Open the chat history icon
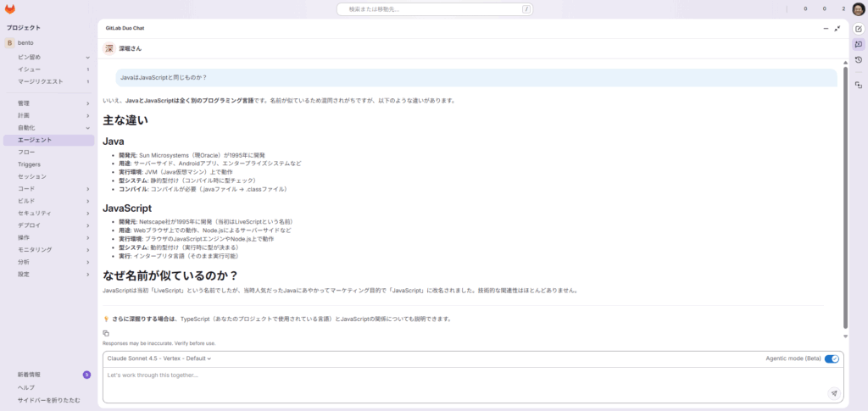Image resolution: width=868 pixels, height=411 pixels. click(x=858, y=60)
